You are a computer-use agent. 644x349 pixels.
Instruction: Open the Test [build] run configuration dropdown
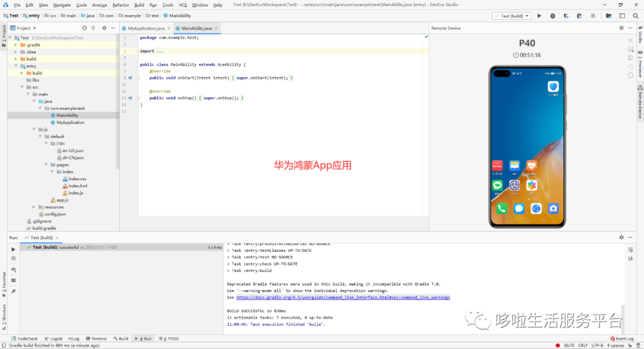click(512, 16)
